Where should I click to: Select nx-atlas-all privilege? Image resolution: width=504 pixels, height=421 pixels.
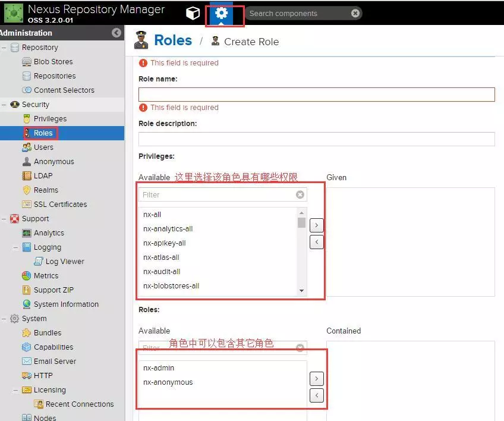tap(219, 257)
